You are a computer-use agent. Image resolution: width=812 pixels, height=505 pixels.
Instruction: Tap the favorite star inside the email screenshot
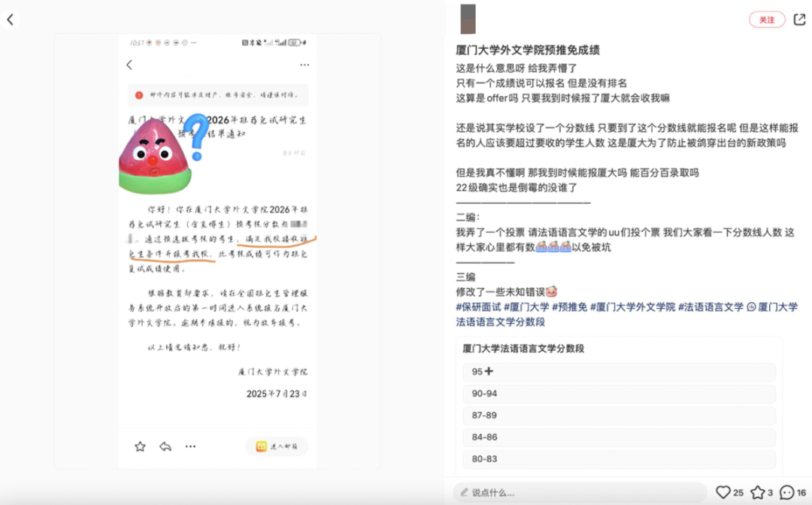pyautogui.click(x=140, y=446)
